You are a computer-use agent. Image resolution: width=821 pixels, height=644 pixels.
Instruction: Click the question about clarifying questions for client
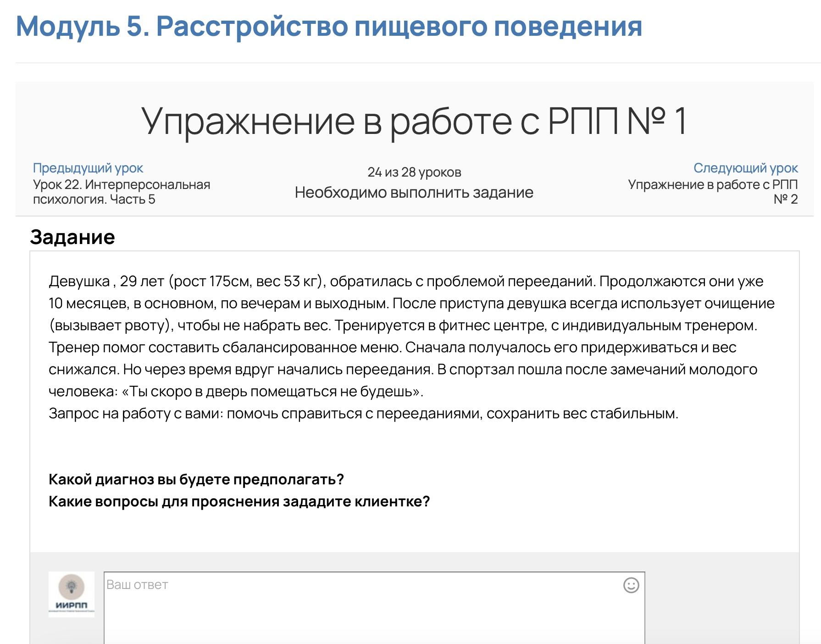click(x=239, y=501)
